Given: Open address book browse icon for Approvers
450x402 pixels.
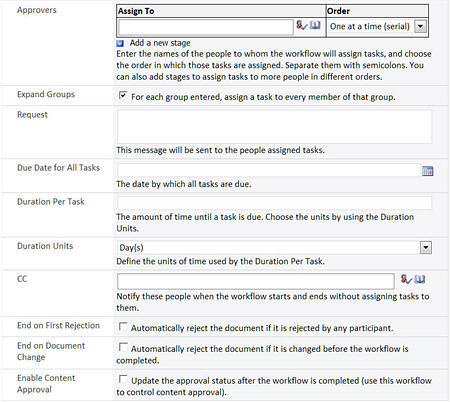Looking at the screenshot, I should point(315,25).
